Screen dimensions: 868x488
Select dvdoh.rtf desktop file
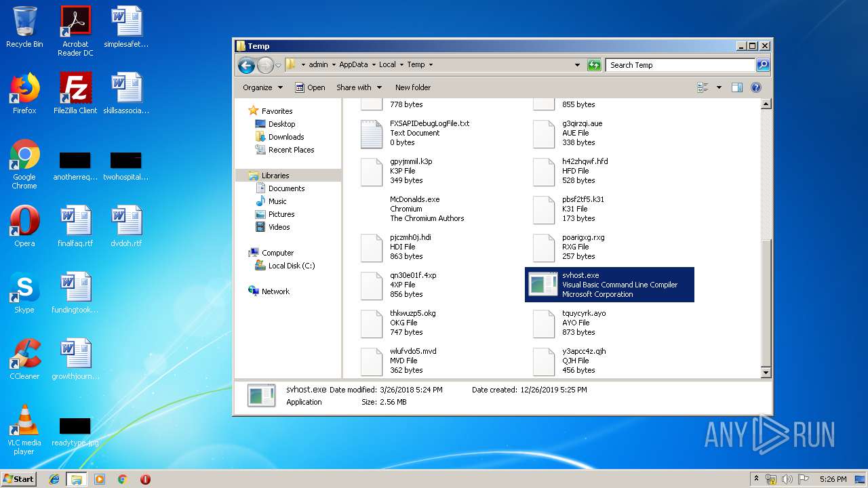tap(126, 226)
